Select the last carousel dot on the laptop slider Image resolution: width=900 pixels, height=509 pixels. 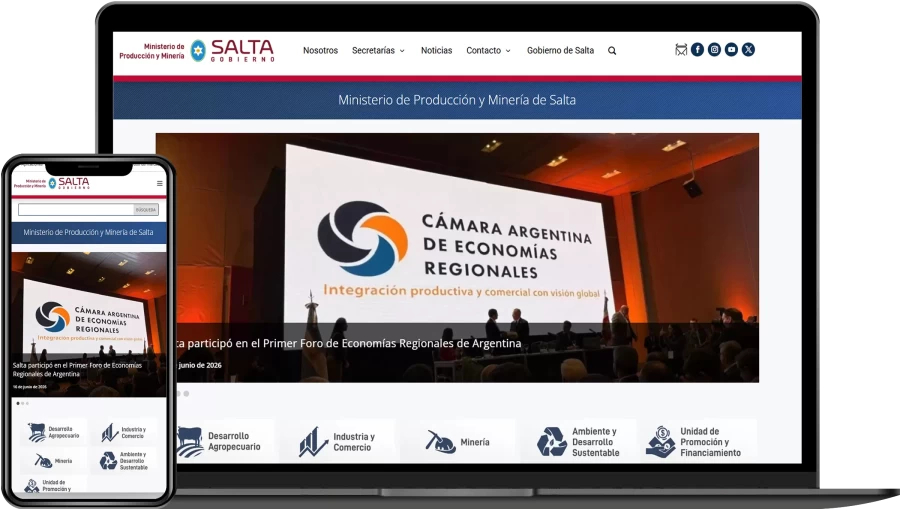[186, 394]
